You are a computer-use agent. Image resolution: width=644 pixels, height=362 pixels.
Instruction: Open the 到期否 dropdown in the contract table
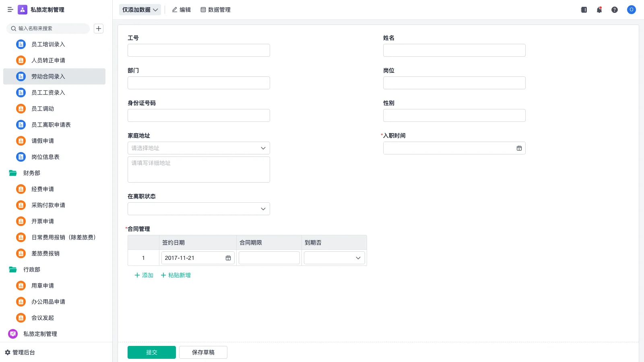[x=334, y=258]
